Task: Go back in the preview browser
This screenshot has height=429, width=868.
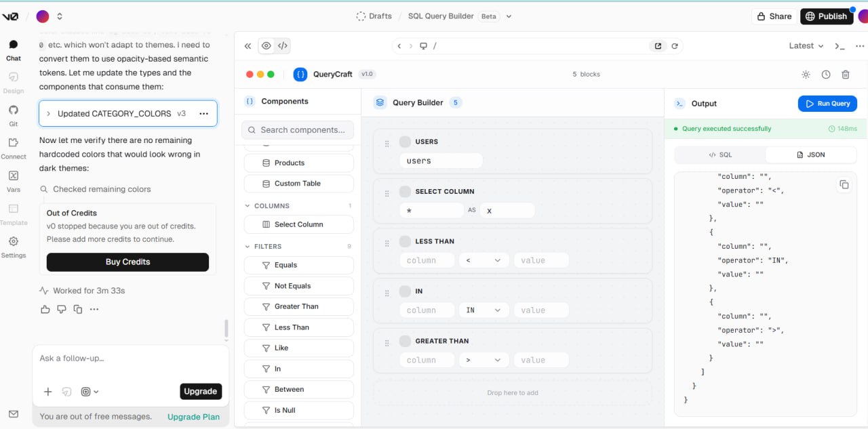Action: pyautogui.click(x=399, y=46)
